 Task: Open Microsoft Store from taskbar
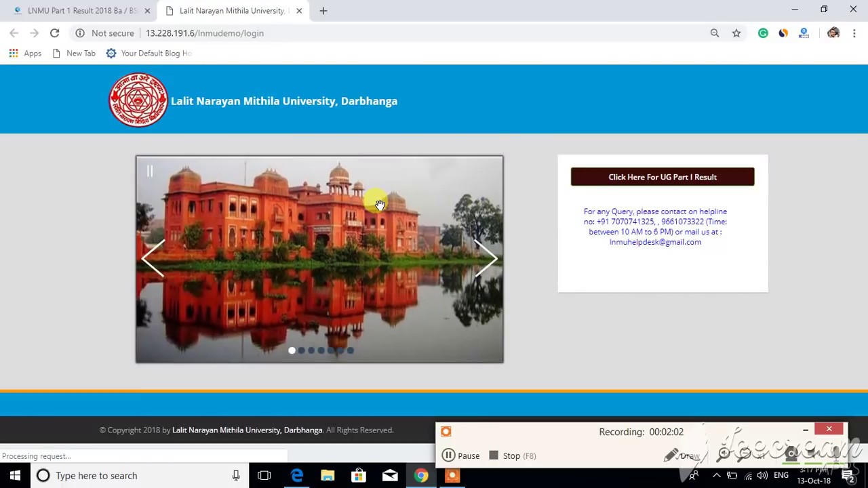point(359,476)
